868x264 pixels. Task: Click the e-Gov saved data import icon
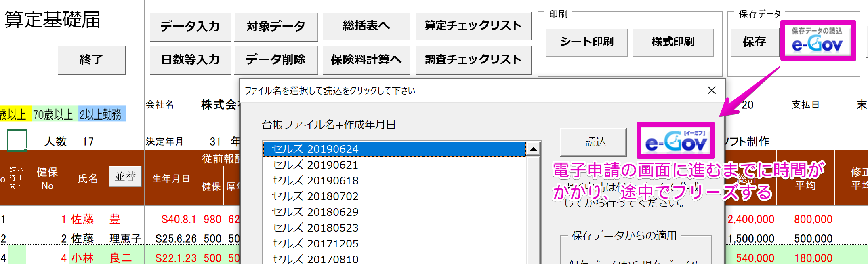[x=818, y=41]
